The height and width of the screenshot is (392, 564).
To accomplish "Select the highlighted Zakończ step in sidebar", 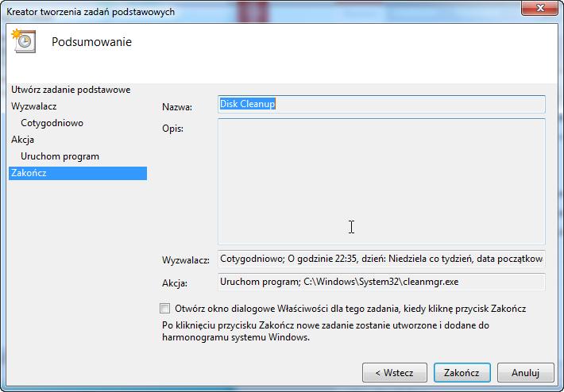I will 78,173.
